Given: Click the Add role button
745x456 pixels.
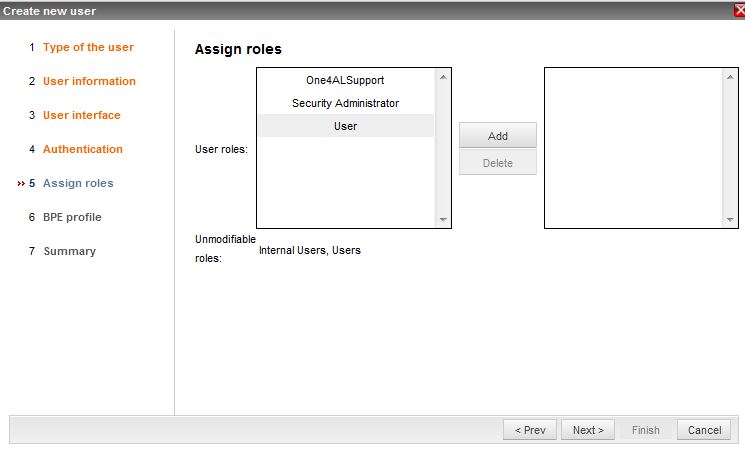Looking at the screenshot, I should (497, 136).
